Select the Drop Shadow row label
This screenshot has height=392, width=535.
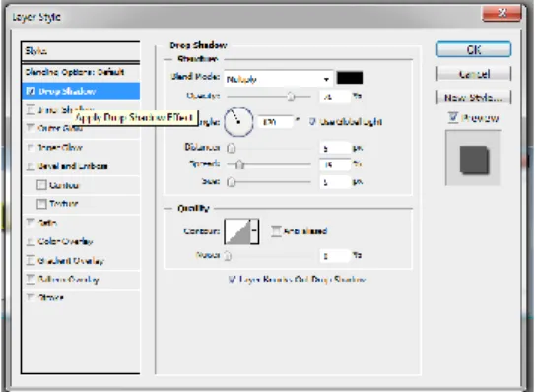coord(67,91)
